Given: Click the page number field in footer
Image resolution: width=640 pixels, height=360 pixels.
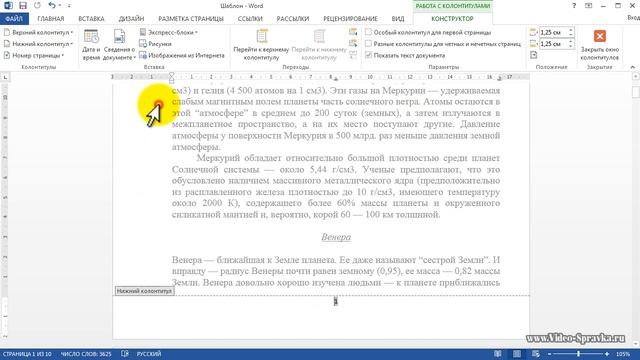Looking at the screenshot, I should tap(336, 302).
